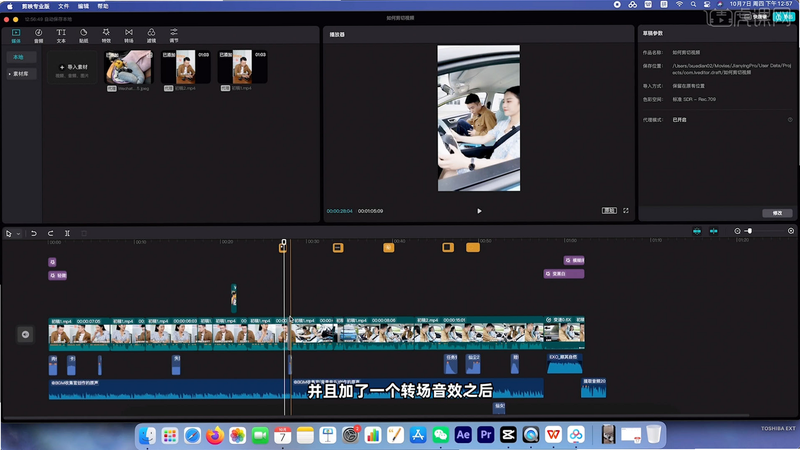This screenshot has width=800, height=450.
Task: Select the 本地 local media tab
Action: pos(18,57)
